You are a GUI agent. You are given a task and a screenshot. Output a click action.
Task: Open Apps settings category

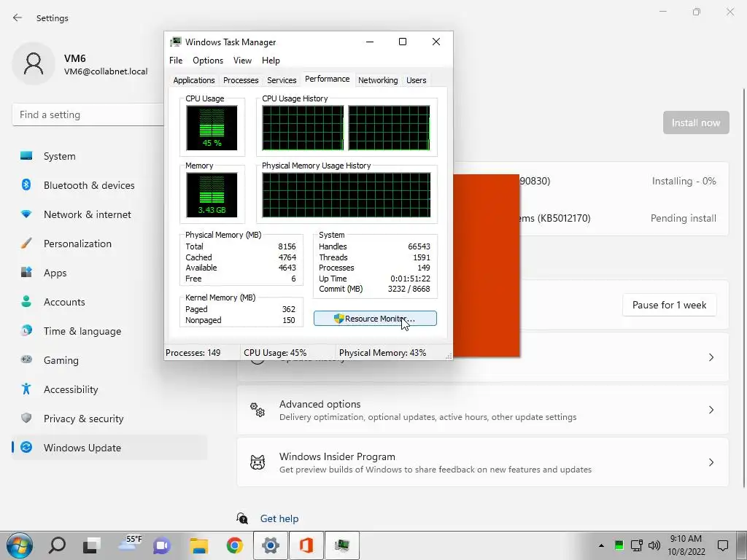click(109, 273)
